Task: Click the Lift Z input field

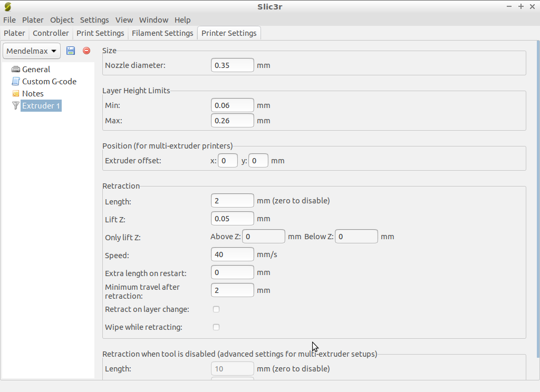Action: [x=233, y=219]
